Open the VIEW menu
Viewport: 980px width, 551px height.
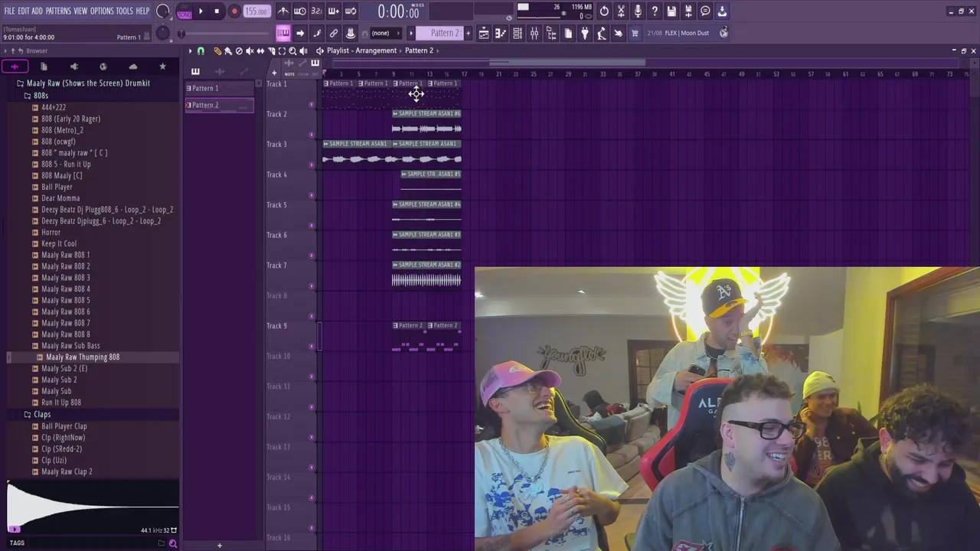[x=80, y=11]
